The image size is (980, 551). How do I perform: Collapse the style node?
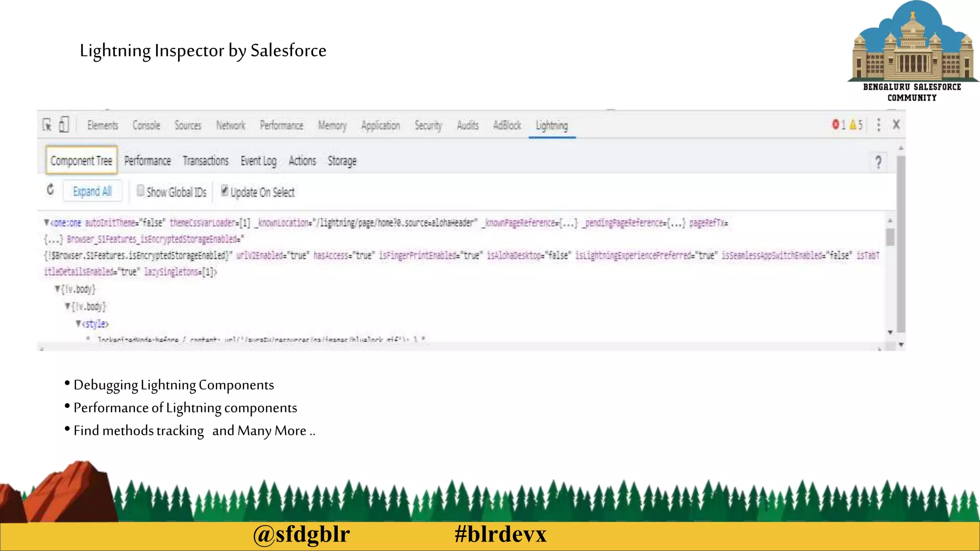coord(78,323)
